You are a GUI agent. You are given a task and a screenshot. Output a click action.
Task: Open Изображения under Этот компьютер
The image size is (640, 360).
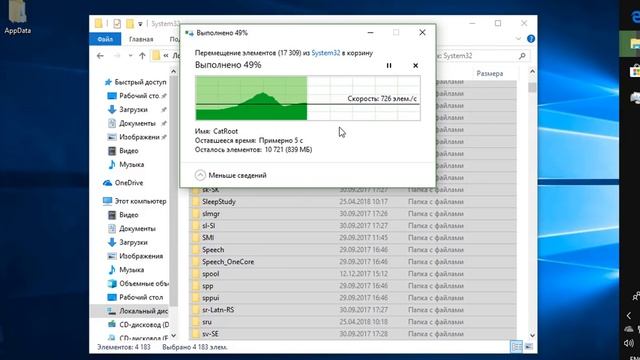tap(136, 256)
